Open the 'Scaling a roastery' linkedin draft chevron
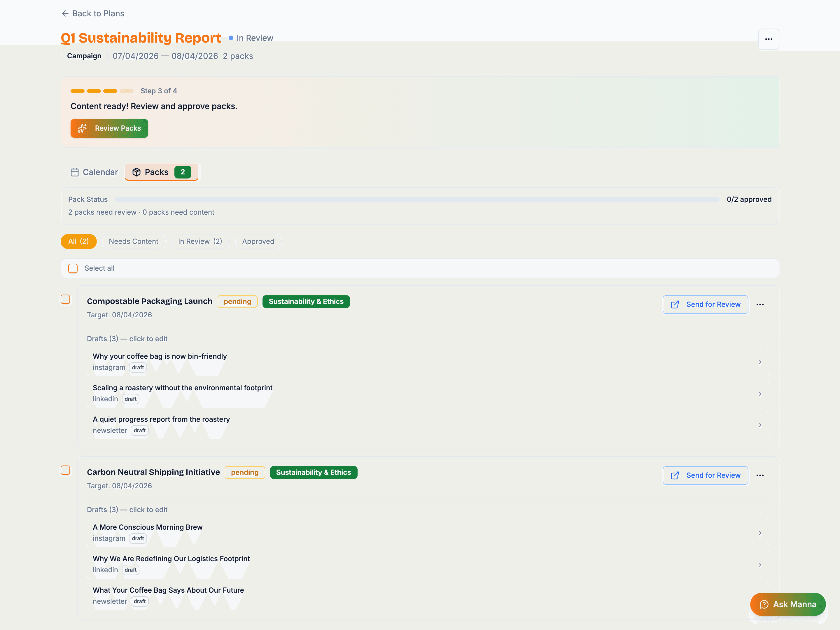The width and height of the screenshot is (840, 630). tap(759, 394)
